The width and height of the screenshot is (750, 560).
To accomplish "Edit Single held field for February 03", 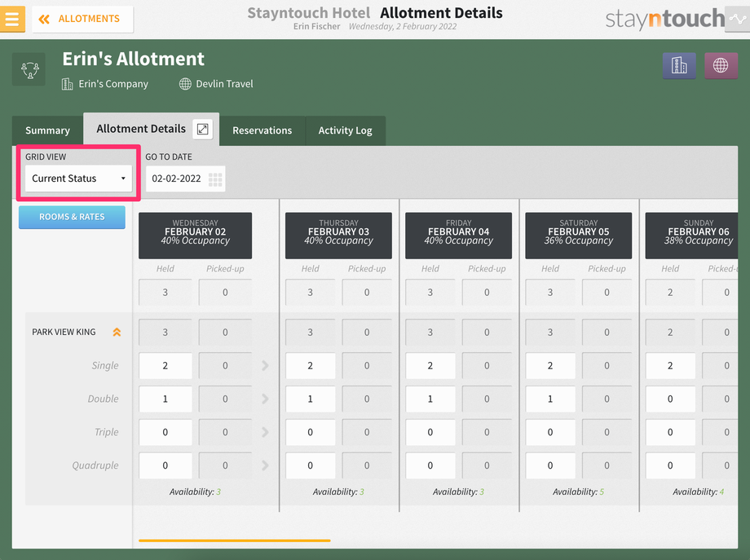I will 311,366.
